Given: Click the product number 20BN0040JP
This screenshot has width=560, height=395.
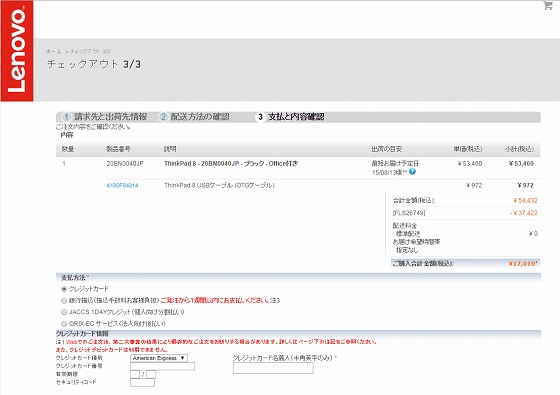Looking at the screenshot, I should (125, 164).
